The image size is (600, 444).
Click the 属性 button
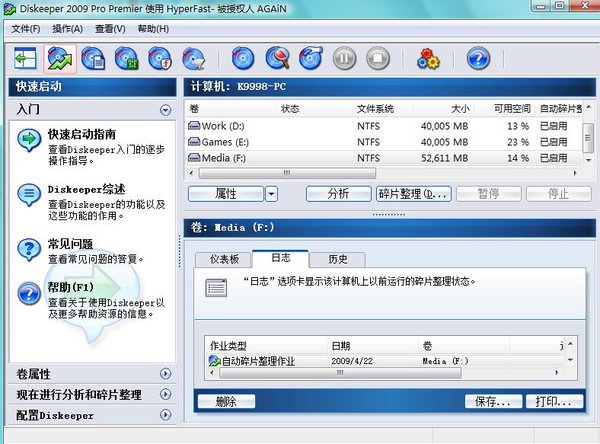(226, 194)
